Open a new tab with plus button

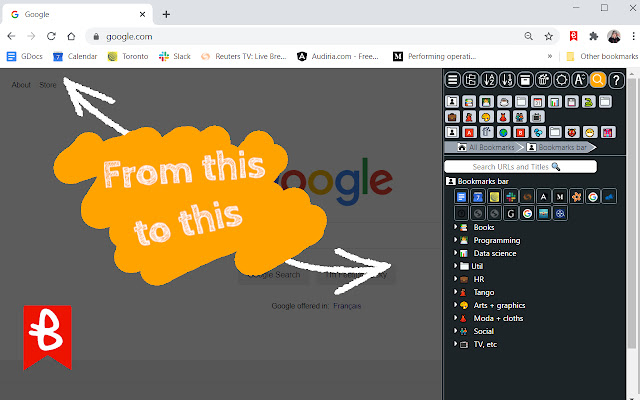(x=166, y=14)
